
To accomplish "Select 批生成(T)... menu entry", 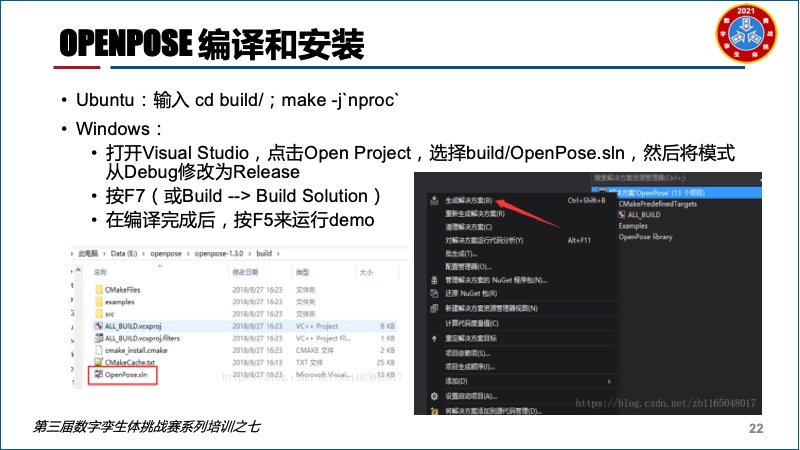I will point(461,254).
